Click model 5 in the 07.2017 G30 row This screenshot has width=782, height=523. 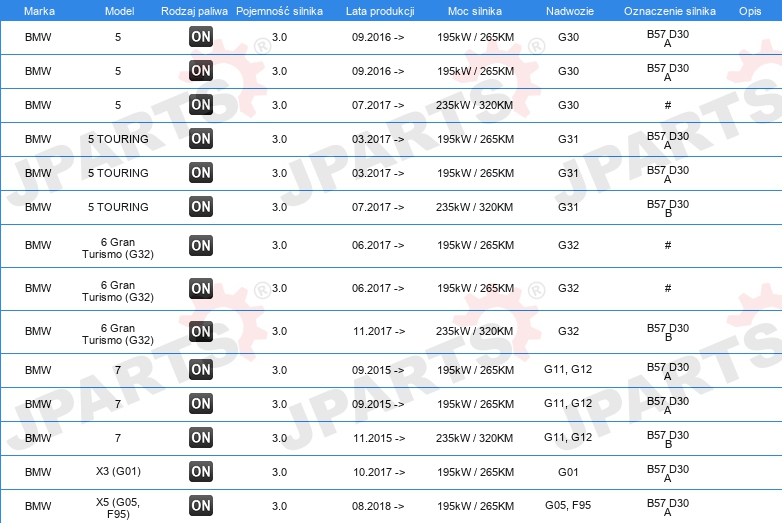[x=118, y=105]
